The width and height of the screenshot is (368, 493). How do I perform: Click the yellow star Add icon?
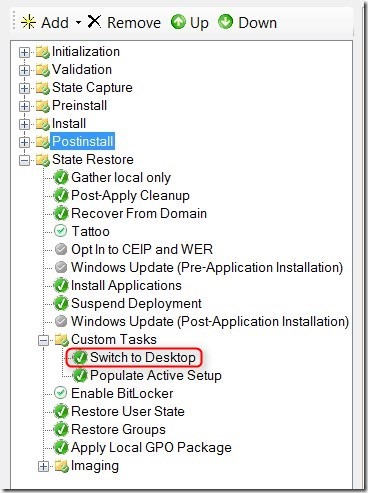point(28,23)
